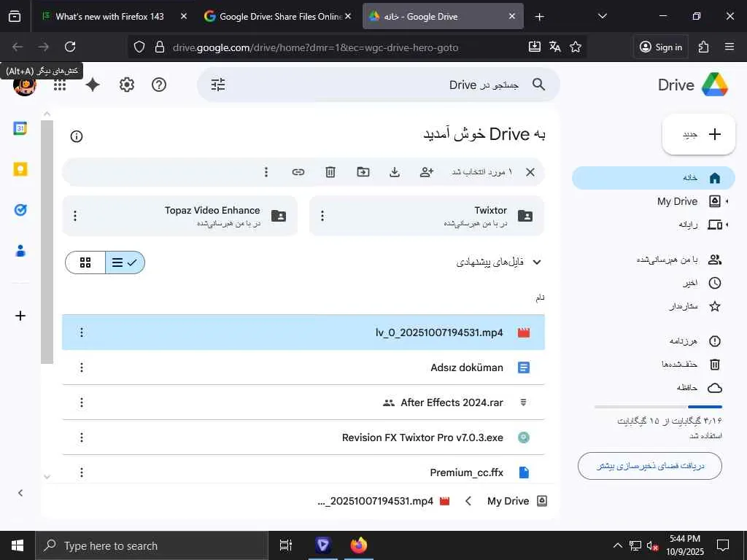Get add-ons plus icon in side panel
The height and width of the screenshot is (560, 747).
point(20,316)
